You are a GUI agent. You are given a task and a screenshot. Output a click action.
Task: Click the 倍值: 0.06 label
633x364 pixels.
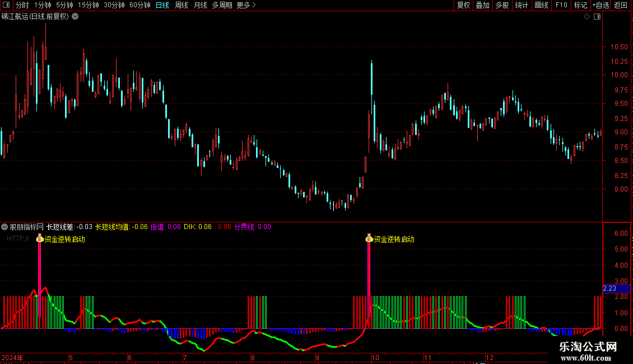[x=165, y=227]
